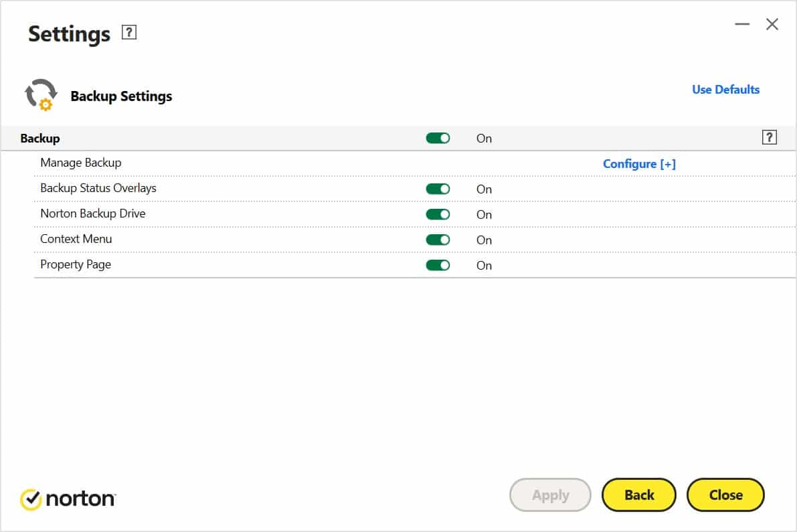
Task: Click the Backup section header text
Action: click(x=40, y=139)
